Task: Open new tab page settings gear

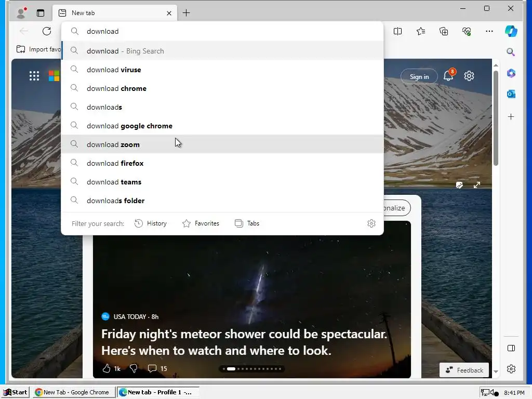Action: point(469,76)
